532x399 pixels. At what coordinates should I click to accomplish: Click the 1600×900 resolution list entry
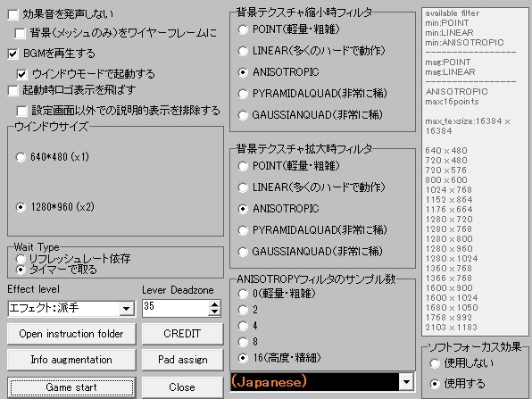(x=449, y=288)
